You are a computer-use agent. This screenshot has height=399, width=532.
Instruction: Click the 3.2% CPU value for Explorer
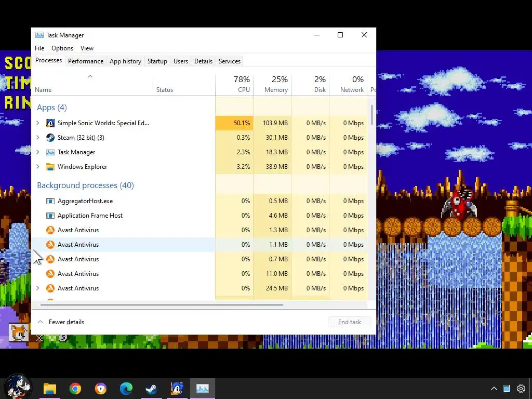234,167
